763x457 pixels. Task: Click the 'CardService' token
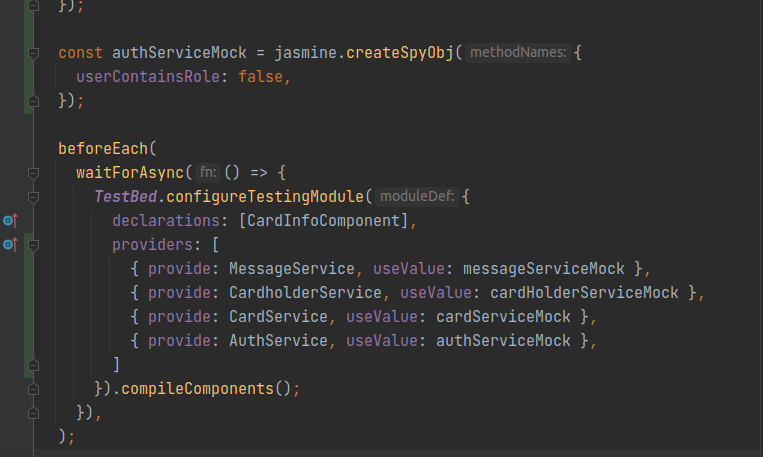(x=278, y=316)
